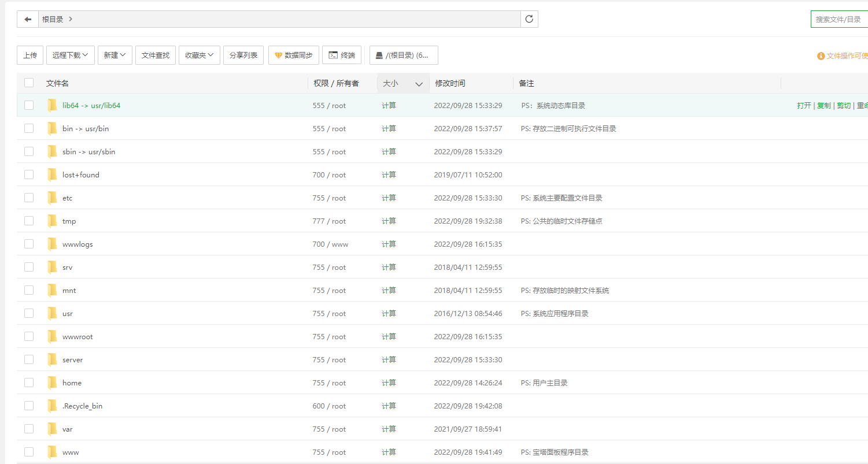Check the var row checkbox

[x=29, y=429]
